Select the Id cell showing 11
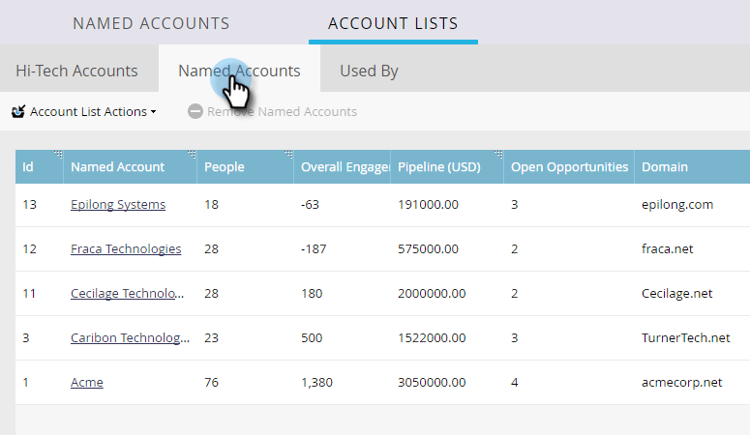Image resolution: width=750 pixels, height=435 pixels. [29, 293]
